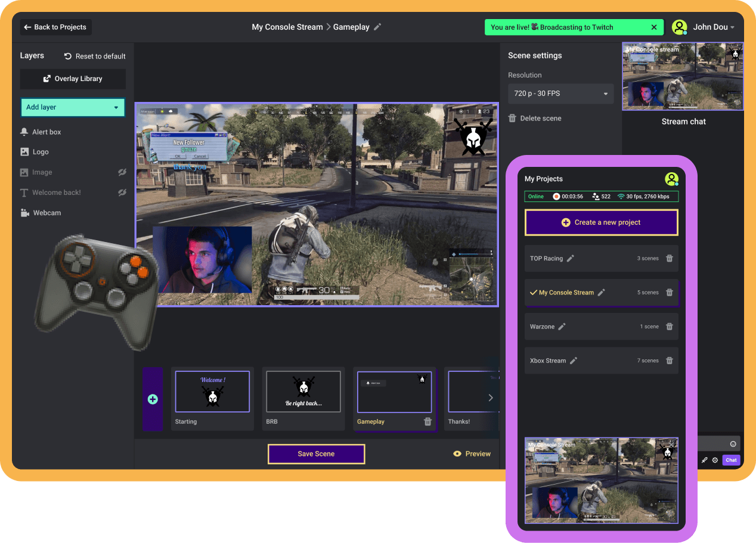Click Delete scene in Scene settings
Image resolution: width=756 pixels, height=543 pixels.
(535, 118)
